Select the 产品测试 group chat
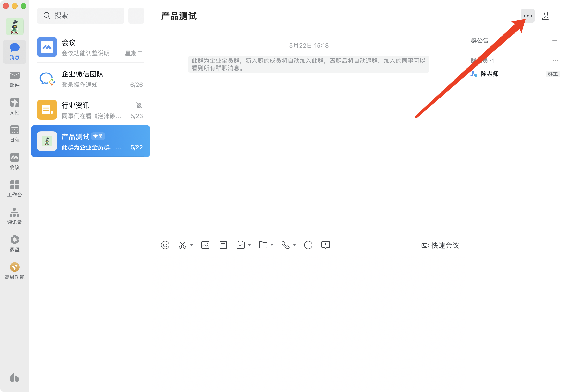This screenshot has width=564, height=392. [91, 141]
